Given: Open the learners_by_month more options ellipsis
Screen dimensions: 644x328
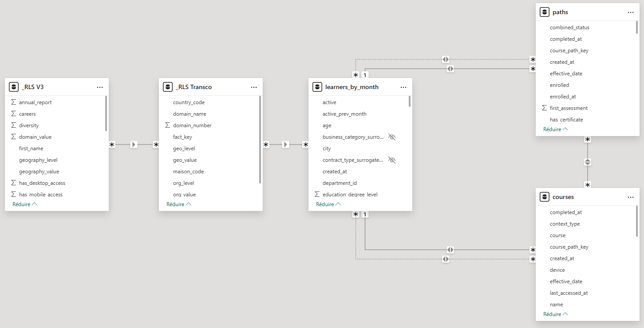Looking at the screenshot, I should (403, 87).
